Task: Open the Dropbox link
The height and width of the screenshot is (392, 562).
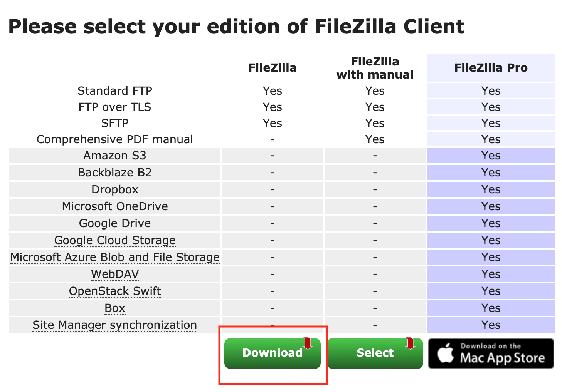Action: pyautogui.click(x=114, y=189)
